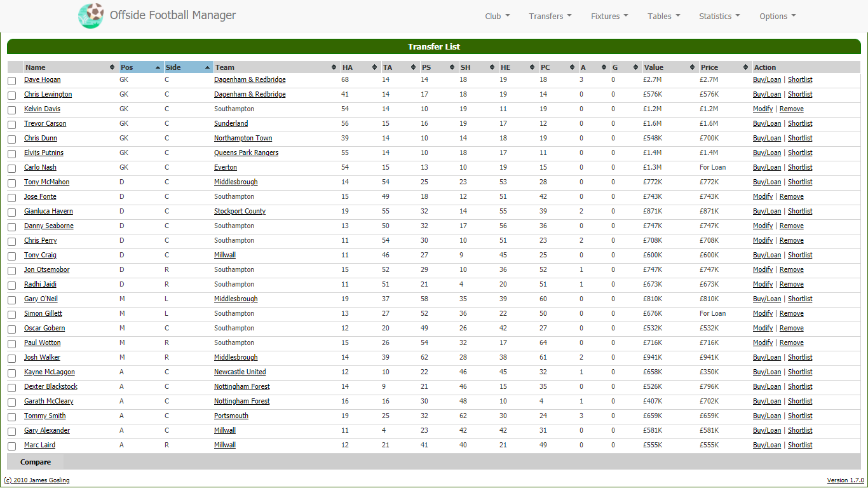Open the Fixtures menu
The width and height of the screenshot is (868, 488).
tap(609, 17)
